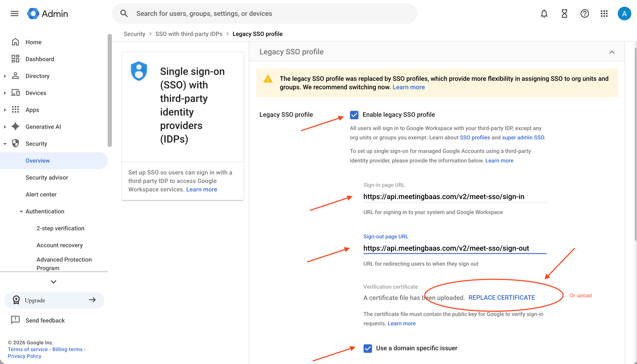The width and height of the screenshot is (637, 364).
Task: Click the yellow warning triangle icon
Action: click(x=268, y=79)
